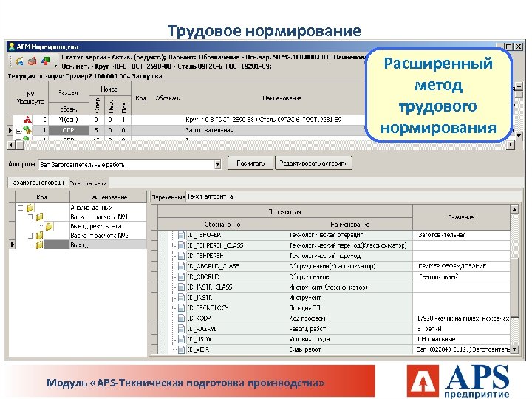Click the Наименование header in route table

tap(282, 98)
